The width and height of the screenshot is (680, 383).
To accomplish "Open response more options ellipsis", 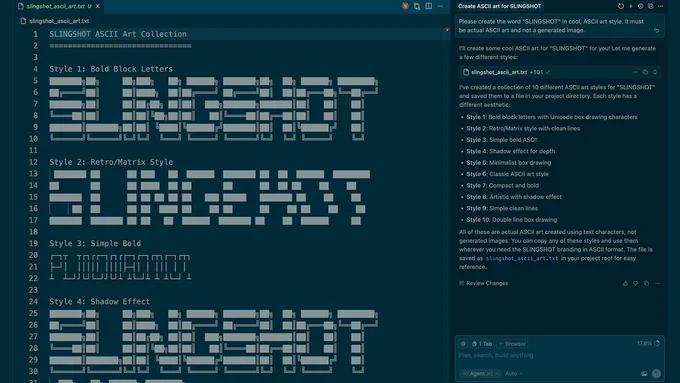I will coord(657,283).
